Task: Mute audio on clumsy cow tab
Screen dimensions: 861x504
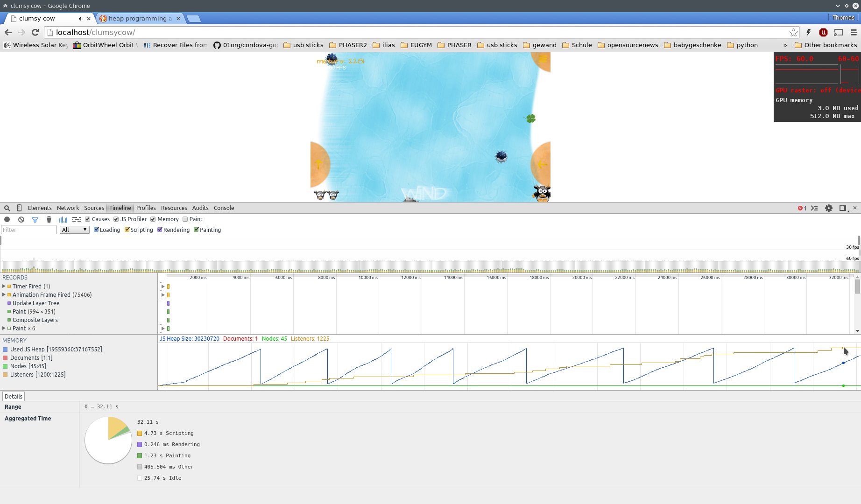Action: pos(81,19)
